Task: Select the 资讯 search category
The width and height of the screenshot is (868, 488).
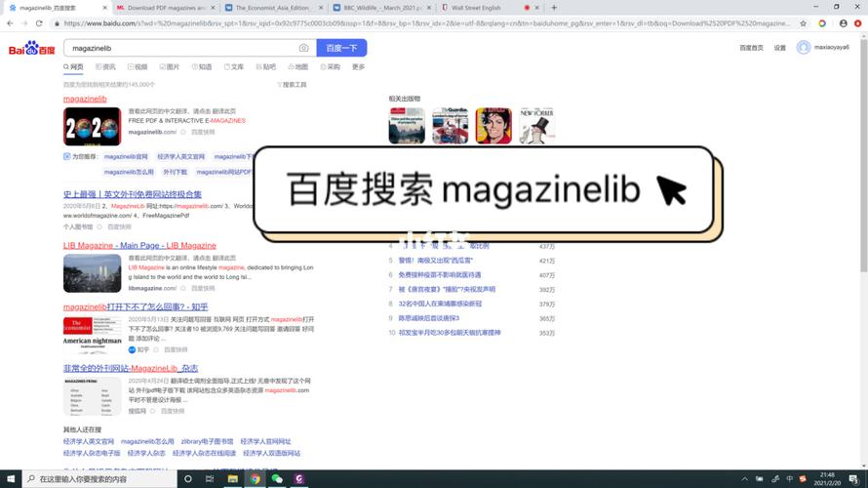Action: click(105, 67)
